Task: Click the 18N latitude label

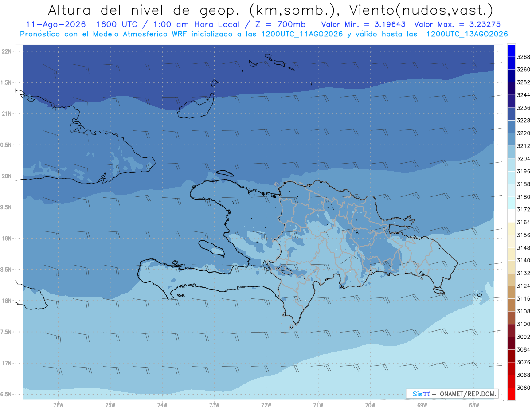Action: pyautogui.click(x=6, y=301)
